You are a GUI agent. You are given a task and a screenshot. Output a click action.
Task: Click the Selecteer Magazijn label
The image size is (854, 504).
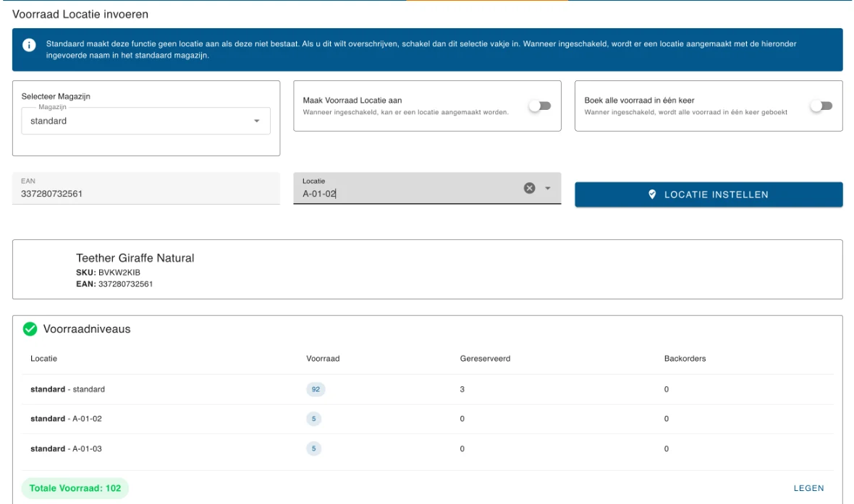coord(56,96)
